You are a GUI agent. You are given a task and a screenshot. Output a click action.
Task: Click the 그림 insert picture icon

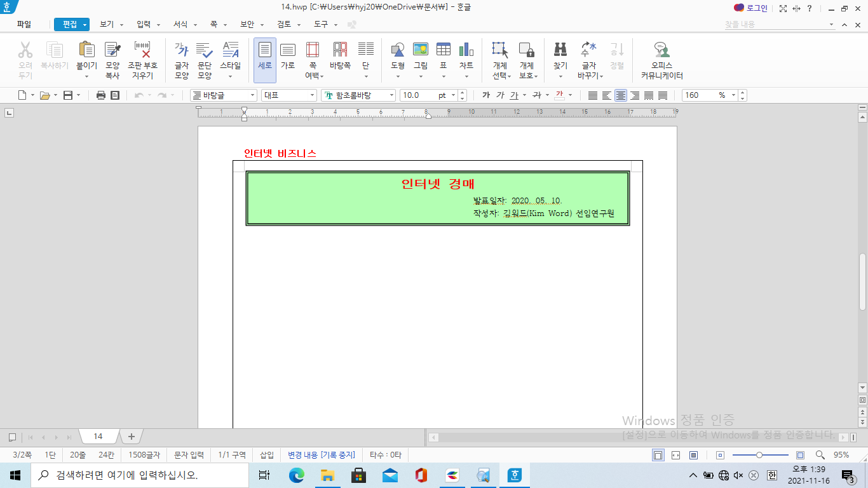421,50
